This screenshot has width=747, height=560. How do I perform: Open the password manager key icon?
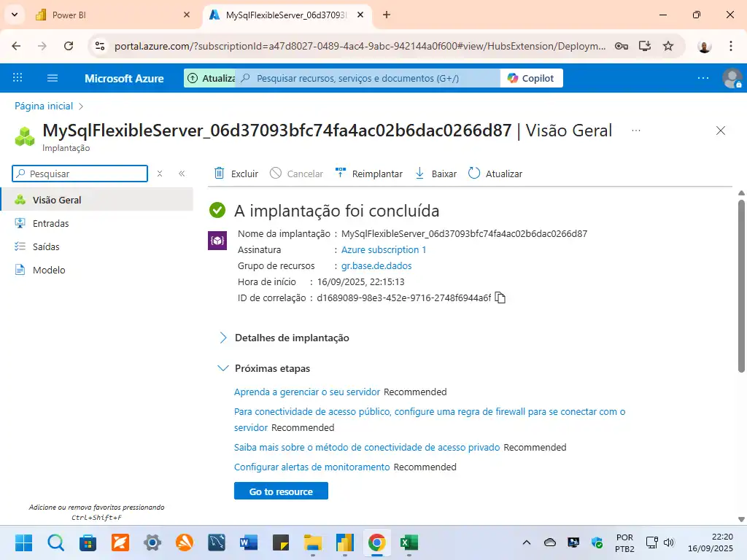click(x=622, y=46)
